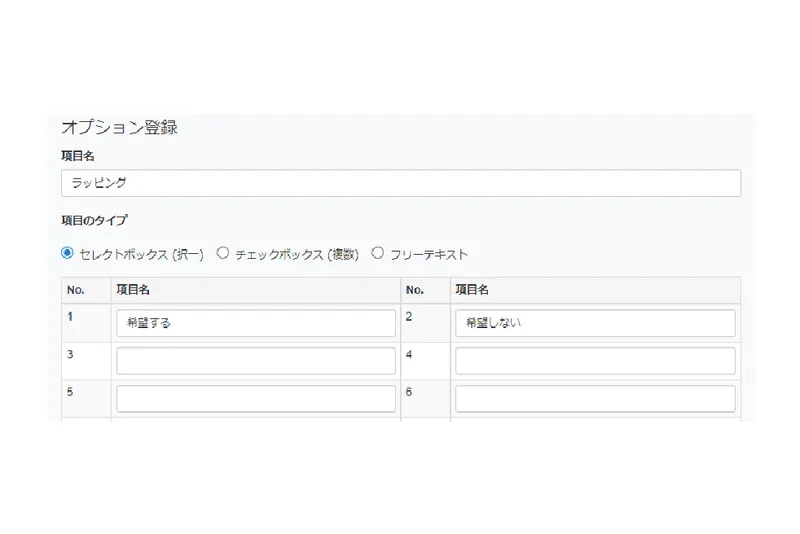Focus the empty option field No. 4
The image size is (800, 534).
pos(595,361)
